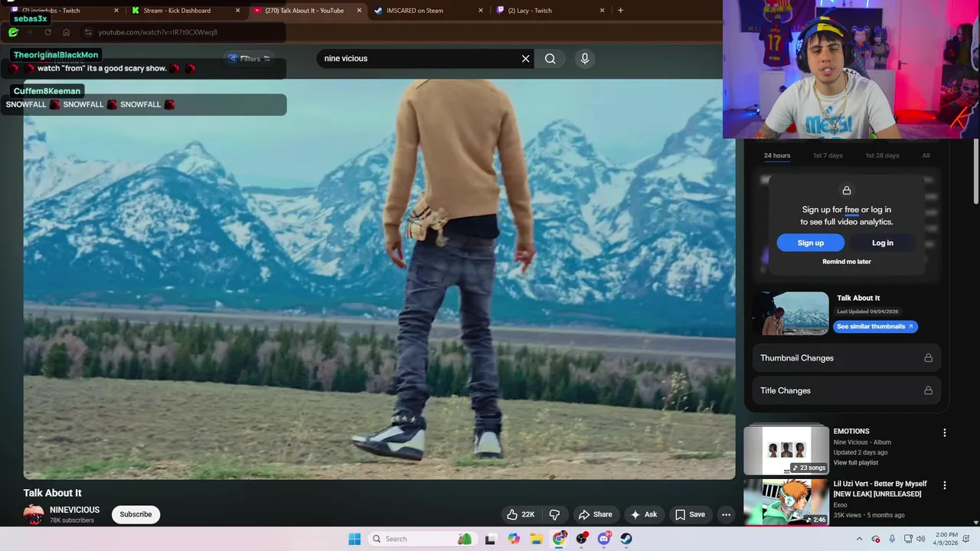
Task: Expand the locked Thumbnail Changes section
Action: tap(846, 358)
